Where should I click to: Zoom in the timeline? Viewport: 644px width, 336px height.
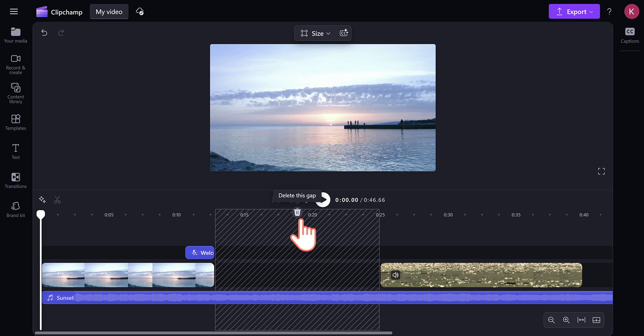[566, 320]
